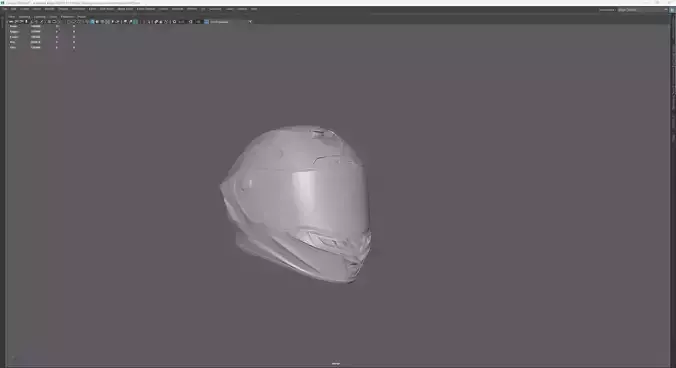Open the viewport Panels menu
The image size is (676, 368).
coord(82,16)
